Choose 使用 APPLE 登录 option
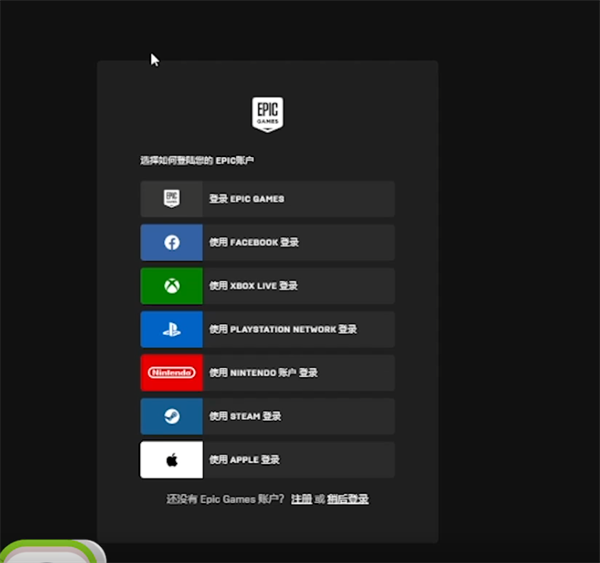This screenshot has height=563, width=600. [x=267, y=460]
